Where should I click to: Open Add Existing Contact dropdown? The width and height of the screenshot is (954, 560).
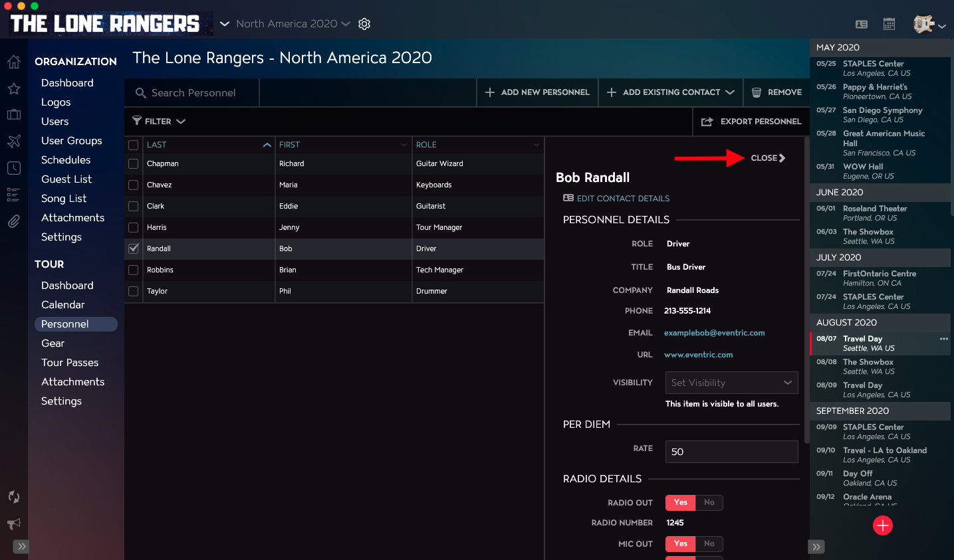tap(670, 92)
